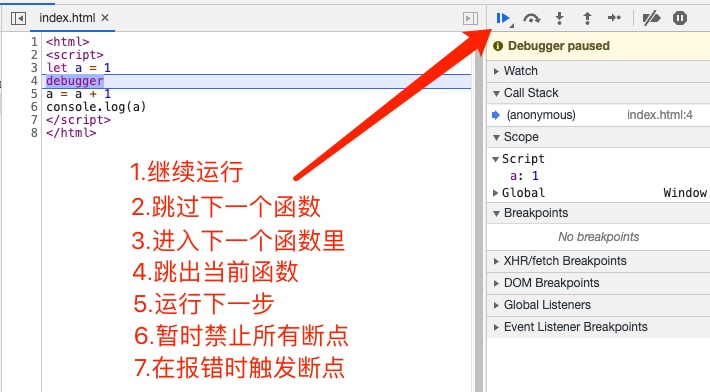Collapse the debugger sidebar pane

[470, 18]
